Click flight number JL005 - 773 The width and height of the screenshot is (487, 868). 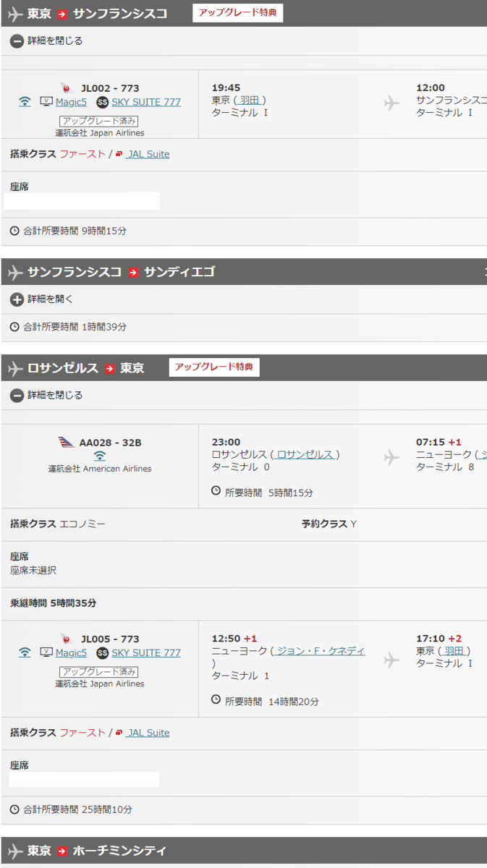[109, 639]
